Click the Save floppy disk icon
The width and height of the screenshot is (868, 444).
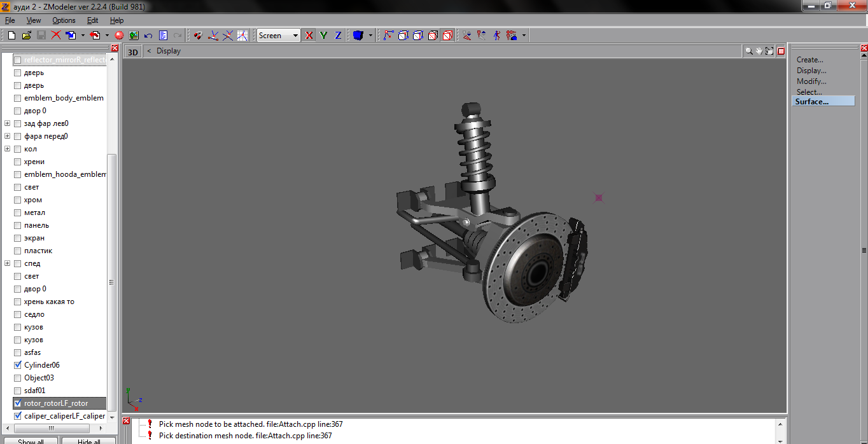[x=41, y=36]
